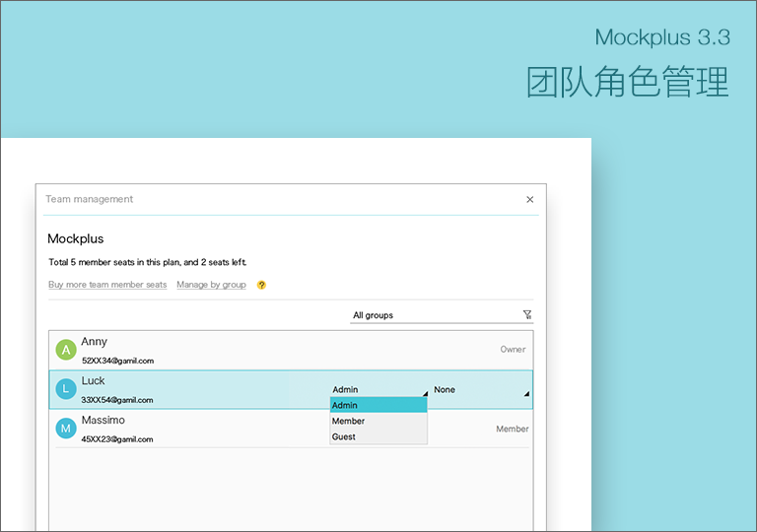Close the Team management dialog
This screenshot has height=532, width=757.
(529, 199)
